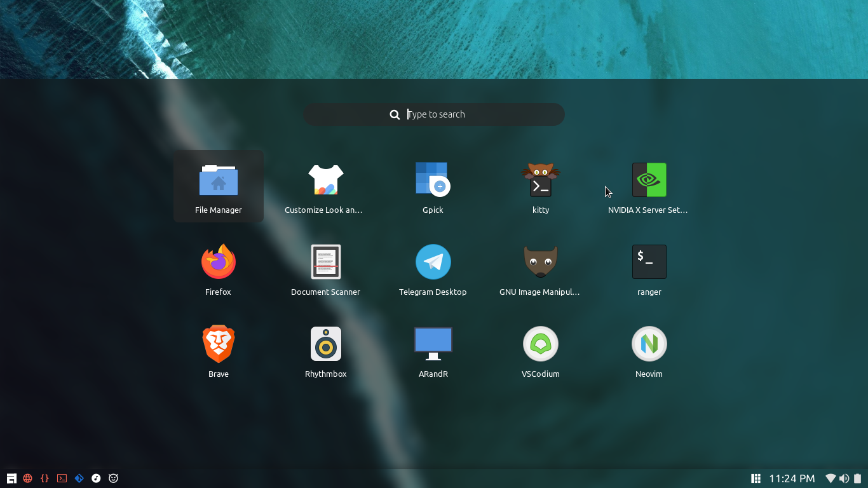868x488 pixels.
Task: Click the battery status icon
Action: [x=857, y=478]
